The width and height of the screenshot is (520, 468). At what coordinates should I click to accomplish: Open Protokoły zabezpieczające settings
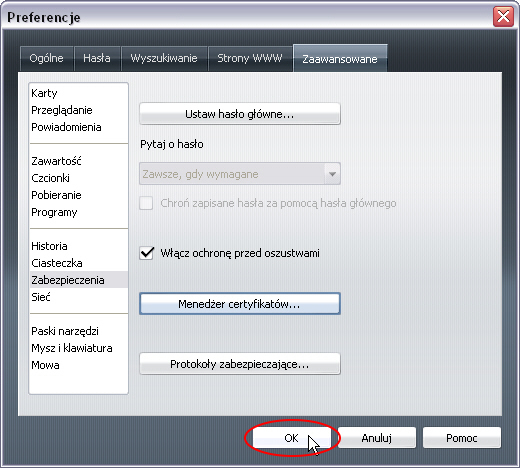(x=240, y=364)
